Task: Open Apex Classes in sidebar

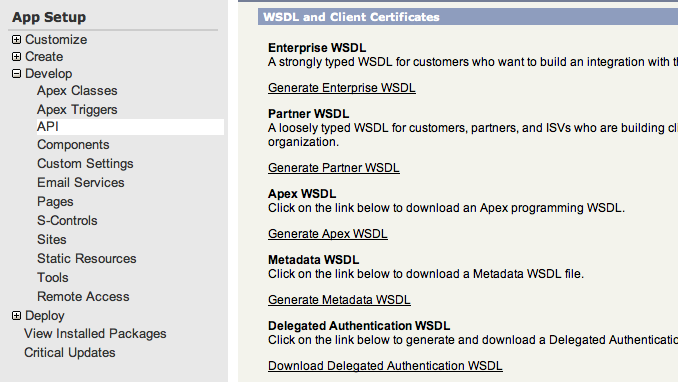Action: 77,91
